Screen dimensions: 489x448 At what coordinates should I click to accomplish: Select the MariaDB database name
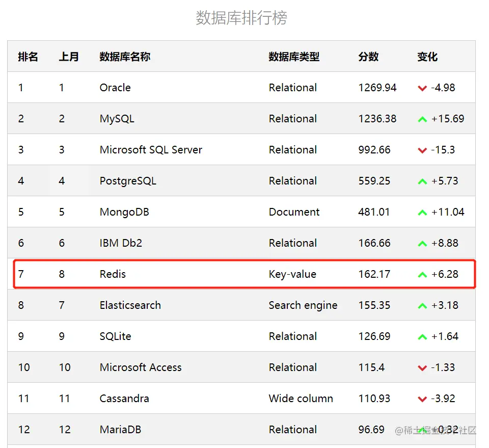click(120, 430)
